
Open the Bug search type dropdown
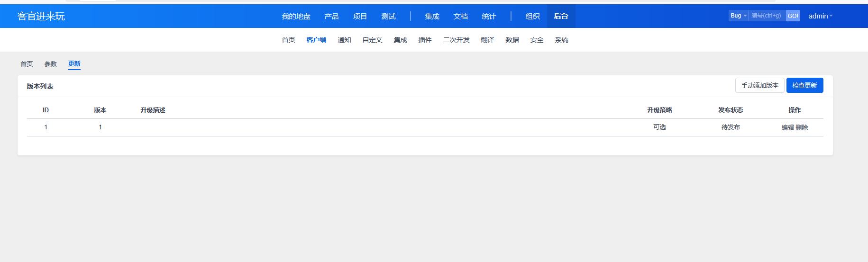coord(738,16)
